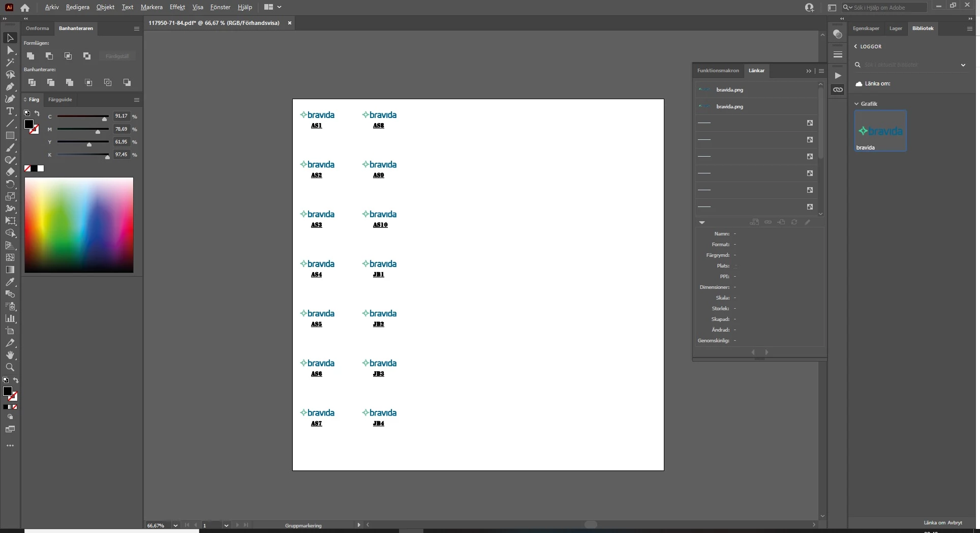Go back from LOGGOR library
The image size is (980, 533).
pos(855,46)
